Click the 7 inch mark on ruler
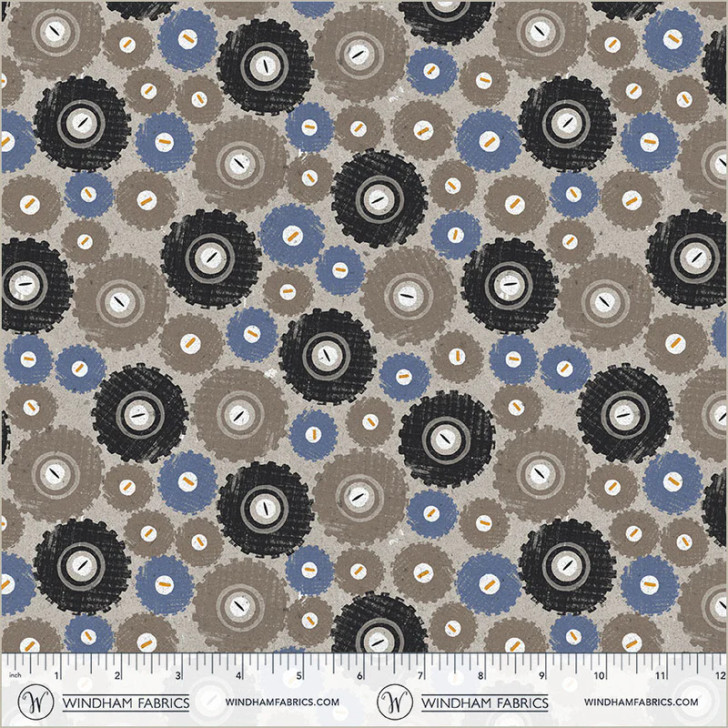728x728 pixels. (420, 673)
